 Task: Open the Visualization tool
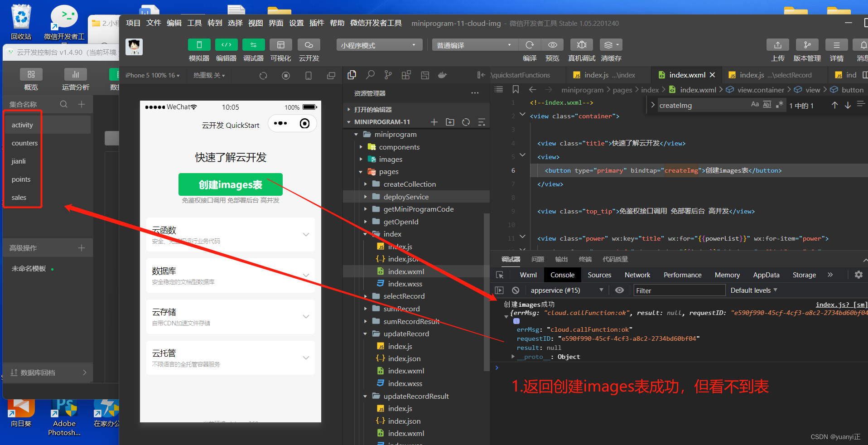281,44
